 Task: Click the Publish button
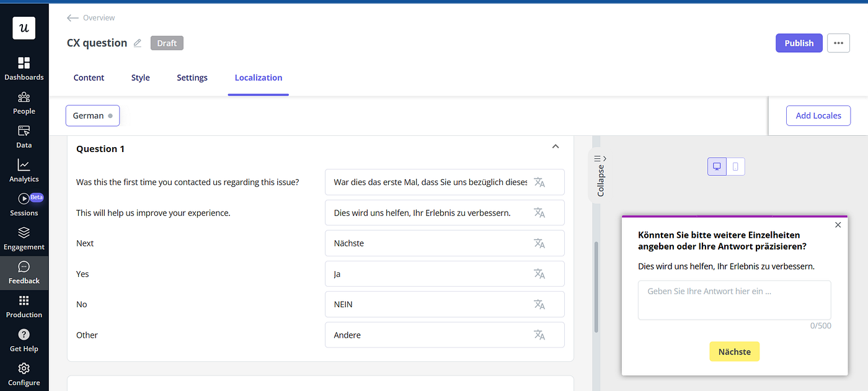tap(799, 43)
